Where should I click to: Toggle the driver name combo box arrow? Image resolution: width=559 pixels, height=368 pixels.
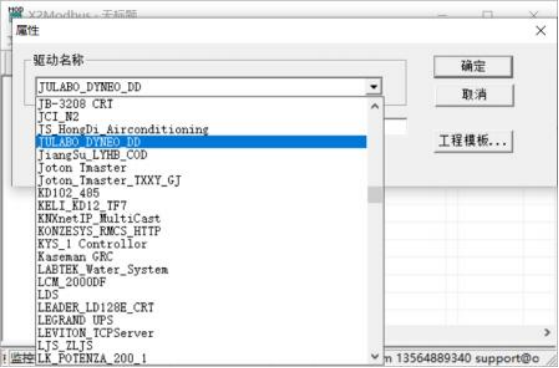point(373,87)
